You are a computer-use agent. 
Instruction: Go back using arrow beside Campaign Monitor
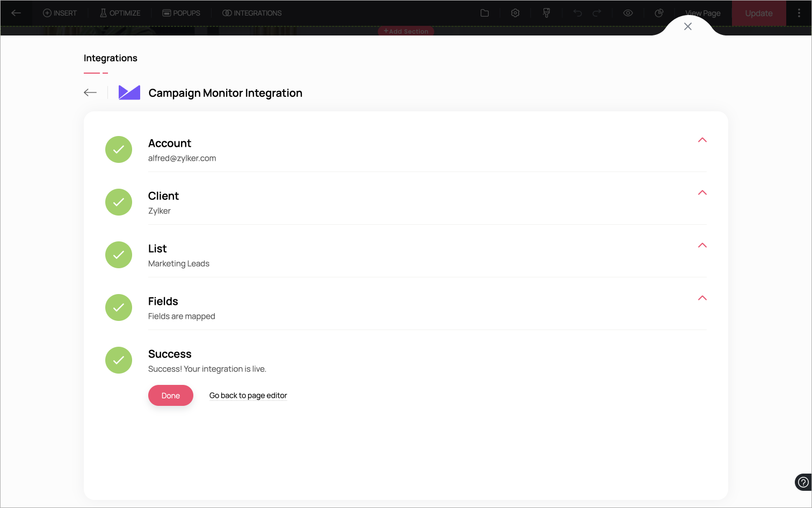[90, 92]
